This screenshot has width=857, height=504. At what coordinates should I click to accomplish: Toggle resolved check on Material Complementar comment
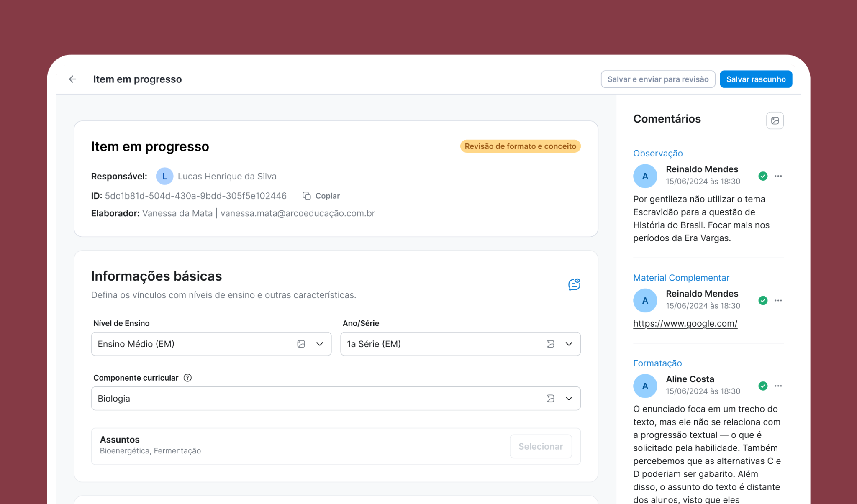point(763,301)
